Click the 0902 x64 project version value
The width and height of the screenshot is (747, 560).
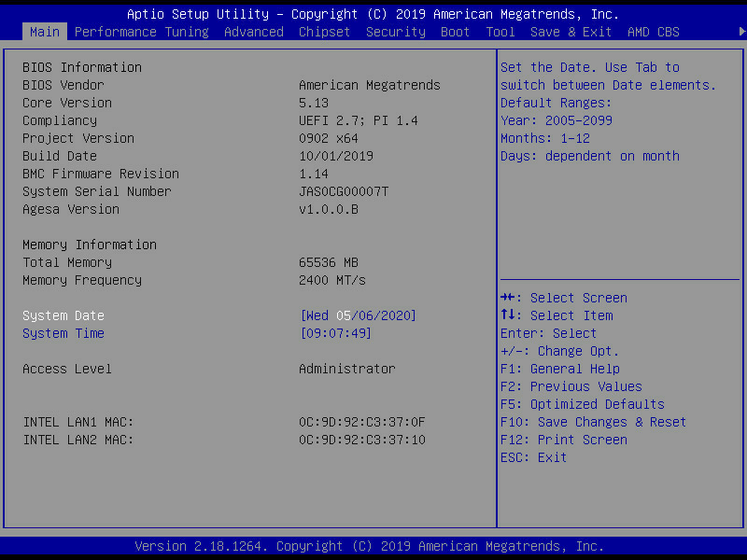tap(329, 138)
